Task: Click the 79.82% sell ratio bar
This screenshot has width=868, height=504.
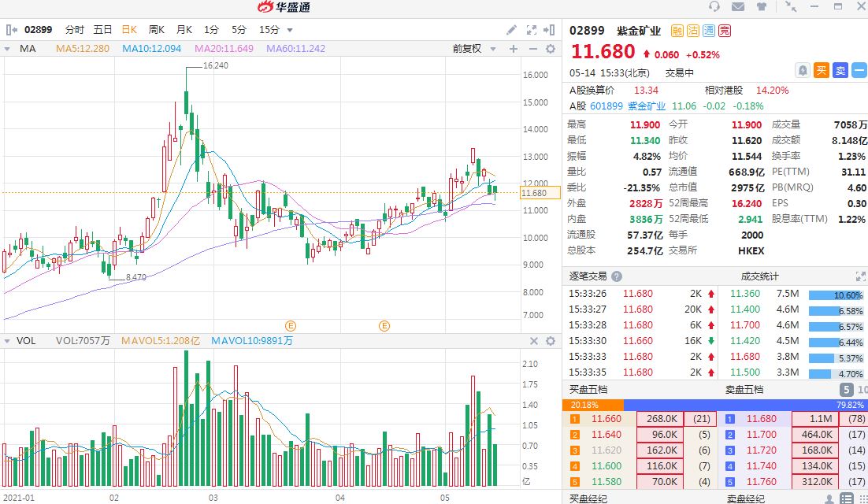Action: point(746,405)
